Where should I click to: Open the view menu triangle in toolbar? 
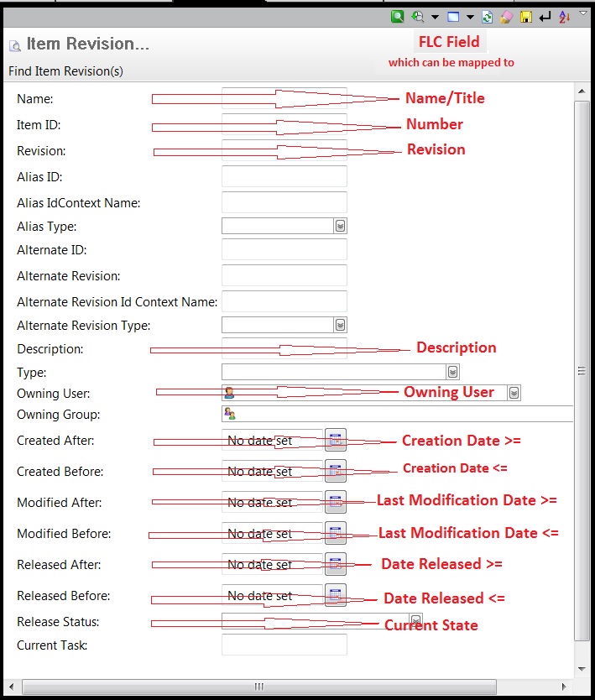(582, 13)
